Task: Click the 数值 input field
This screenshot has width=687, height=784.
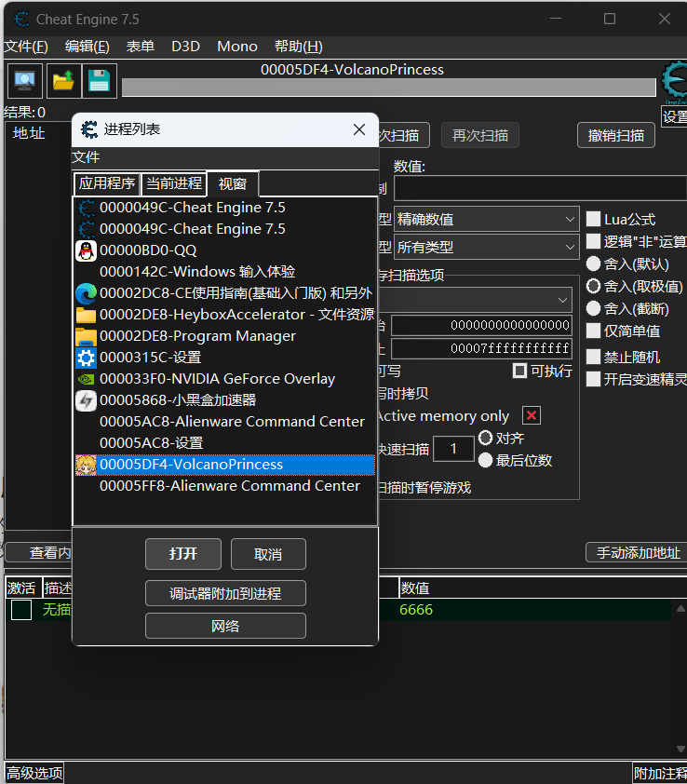Action: point(540,188)
